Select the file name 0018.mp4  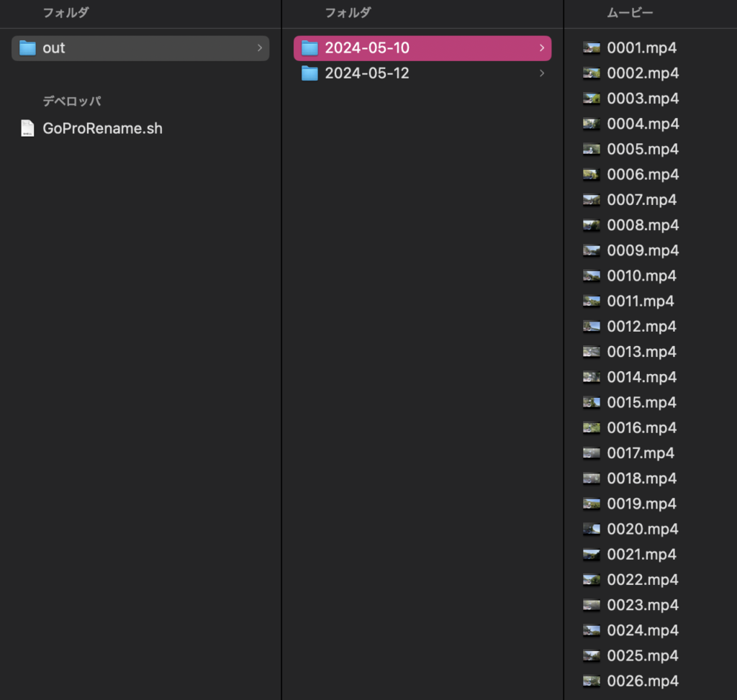pyautogui.click(x=641, y=478)
